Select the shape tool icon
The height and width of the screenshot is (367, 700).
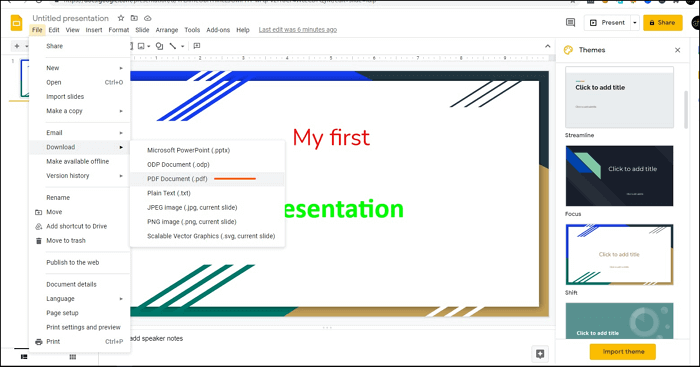click(159, 46)
